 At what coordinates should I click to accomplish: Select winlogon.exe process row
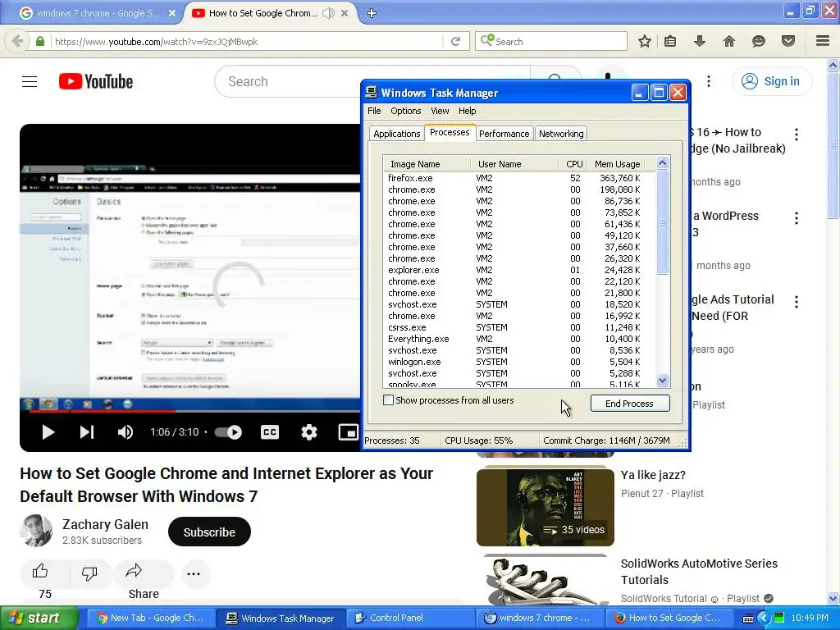click(518, 362)
